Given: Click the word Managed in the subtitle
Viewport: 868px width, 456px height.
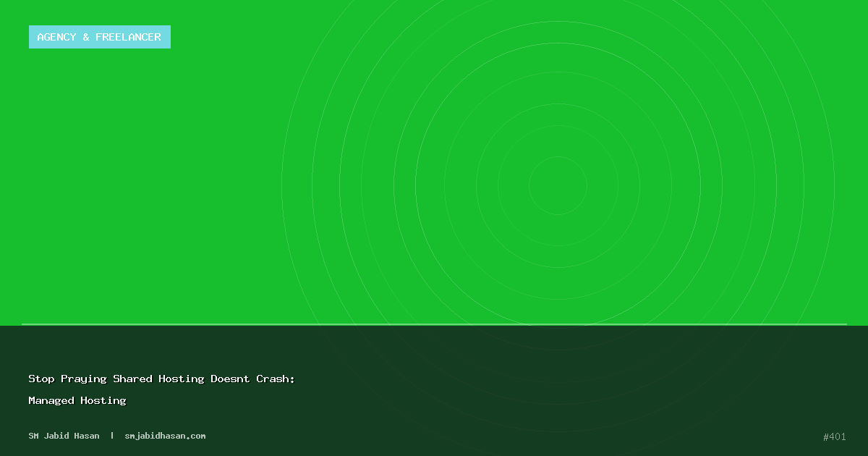Looking at the screenshot, I should [x=51, y=400].
